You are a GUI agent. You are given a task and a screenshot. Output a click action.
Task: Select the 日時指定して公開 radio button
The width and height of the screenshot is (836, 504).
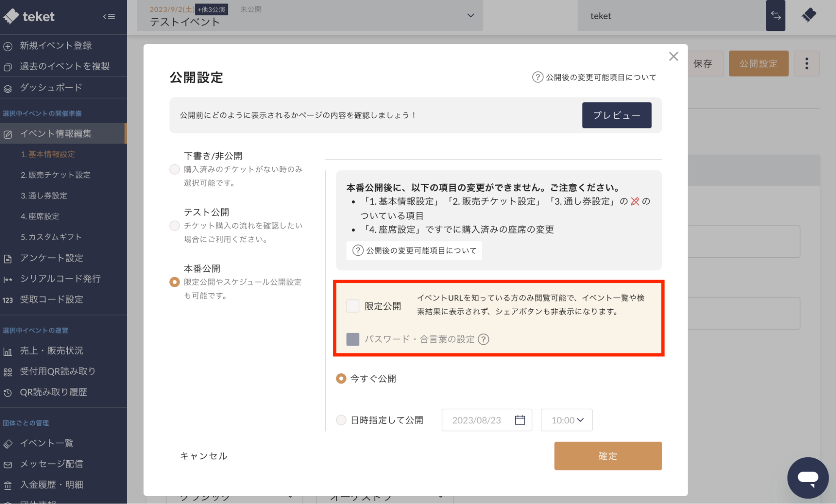point(341,420)
